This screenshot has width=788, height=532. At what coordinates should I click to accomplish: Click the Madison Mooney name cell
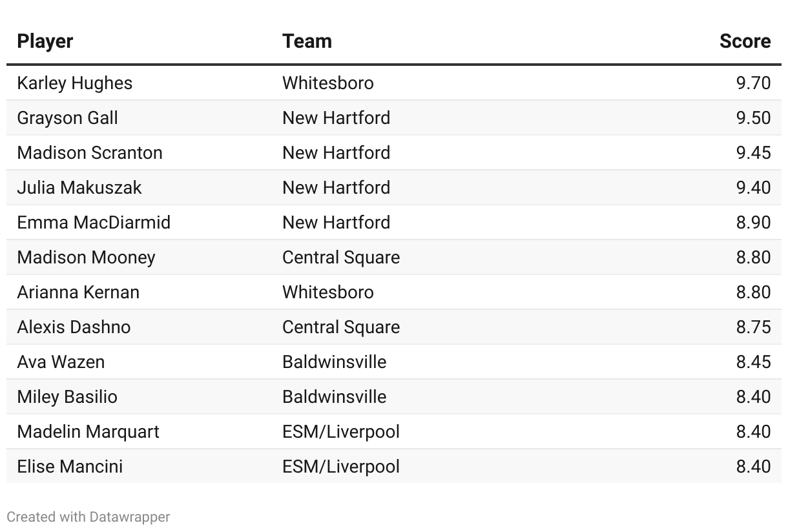(x=86, y=258)
